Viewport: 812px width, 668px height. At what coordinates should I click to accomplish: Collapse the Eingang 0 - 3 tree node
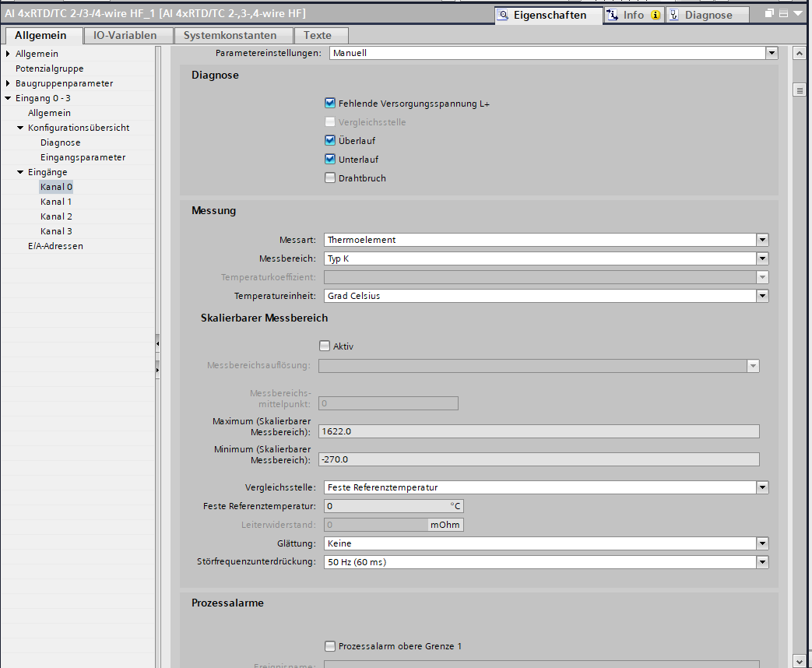(8, 98)
